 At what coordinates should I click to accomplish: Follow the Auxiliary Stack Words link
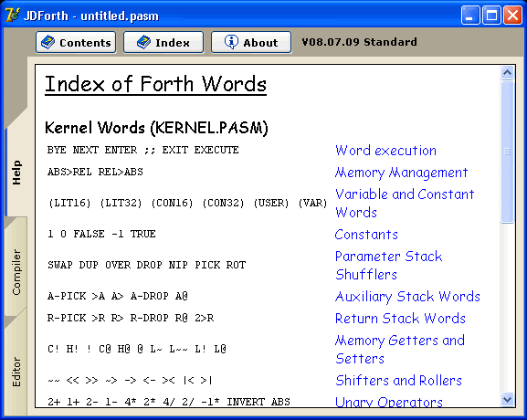[407, 297]
